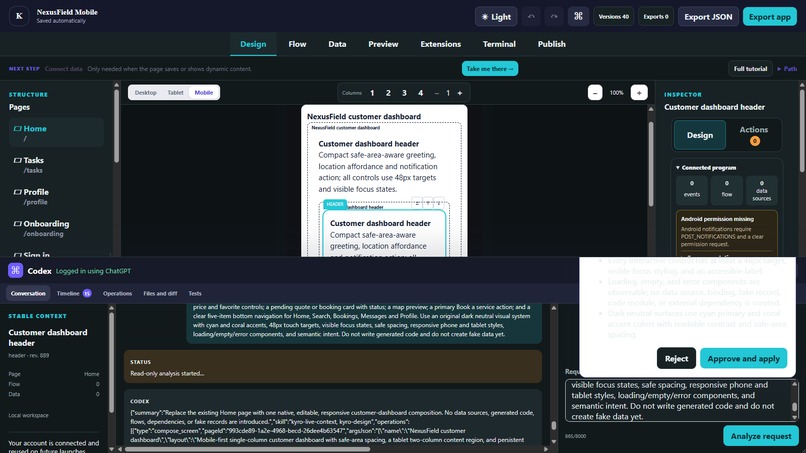This screenshot has width=806, height=453.
Task: Open Versions 40 history
Action: (613, 16)
